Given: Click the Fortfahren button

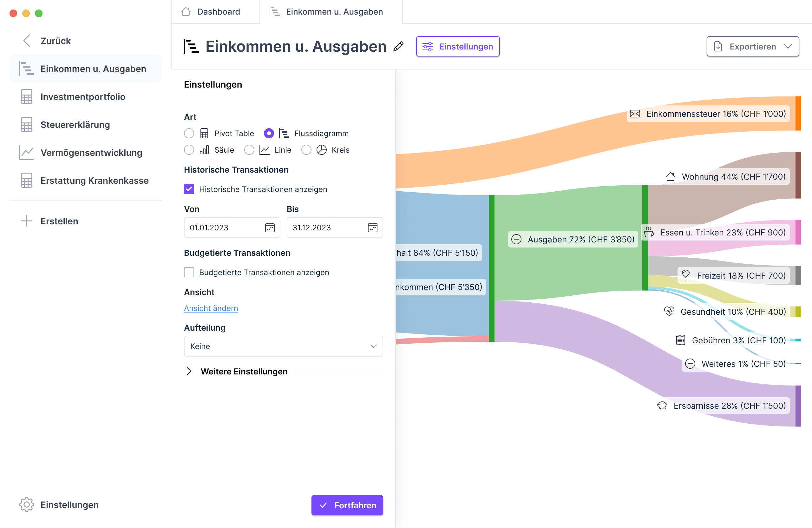Looking at the screenshot, I should (x=347, y=505).
